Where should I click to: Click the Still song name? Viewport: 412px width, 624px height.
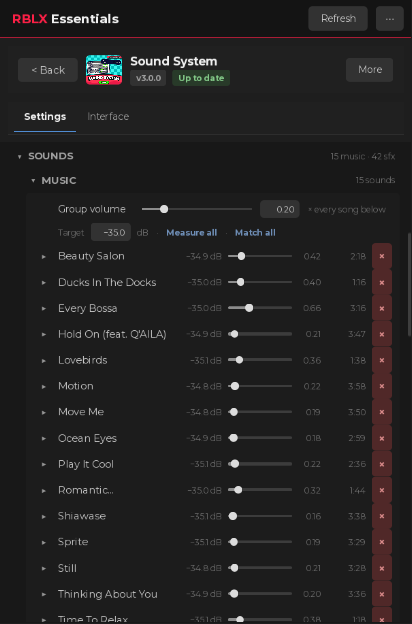click(x=67, y=568)
